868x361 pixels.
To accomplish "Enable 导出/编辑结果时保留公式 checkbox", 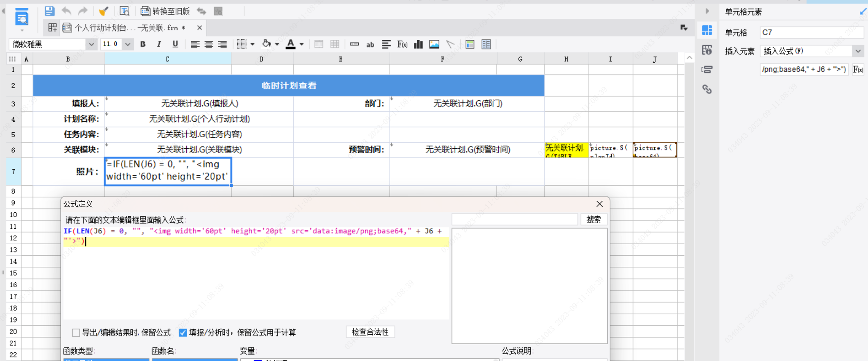I will 76,332.
